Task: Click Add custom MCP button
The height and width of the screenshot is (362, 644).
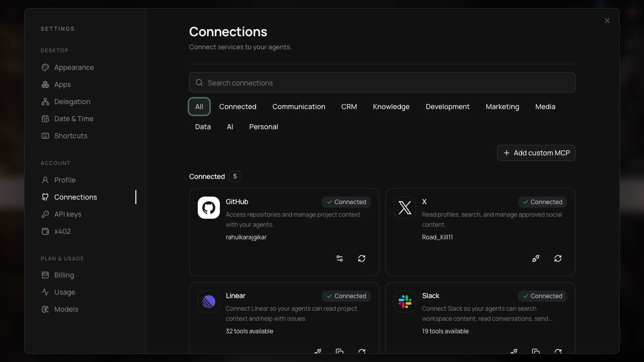Action: point(536,153)
